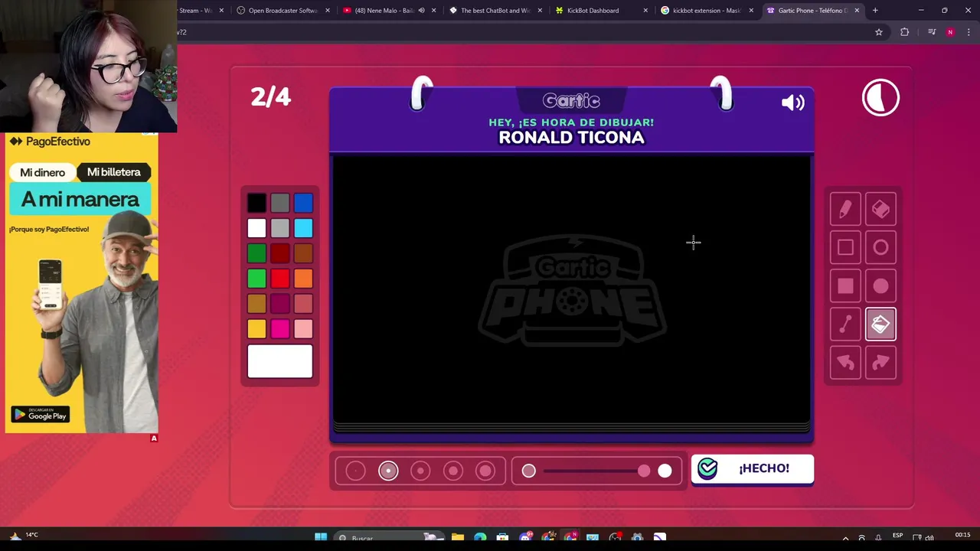Close the Gartic Phone tab
Screen dimensions: 980x551
pos(857,11)
